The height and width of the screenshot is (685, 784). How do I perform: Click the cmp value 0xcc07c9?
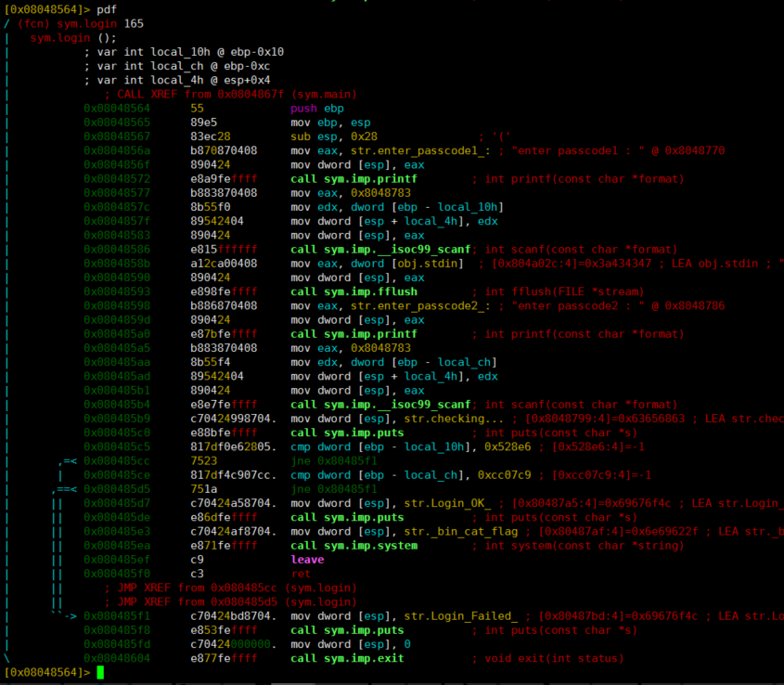point(504,475)
